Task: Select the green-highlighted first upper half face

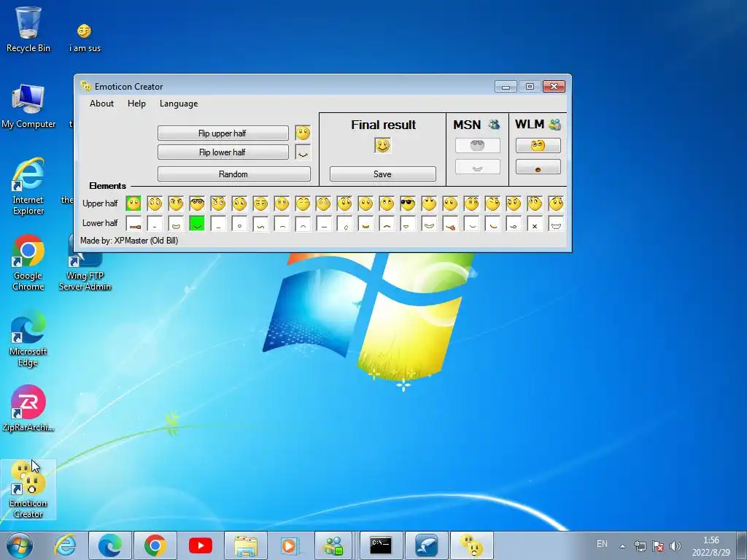Action: pos(133,203)
